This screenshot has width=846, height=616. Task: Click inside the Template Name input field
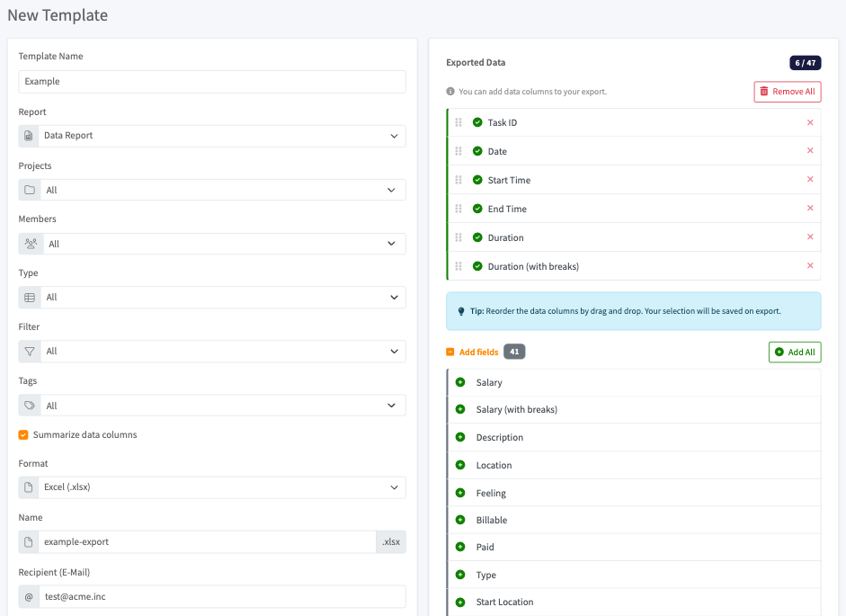(212, 82)
